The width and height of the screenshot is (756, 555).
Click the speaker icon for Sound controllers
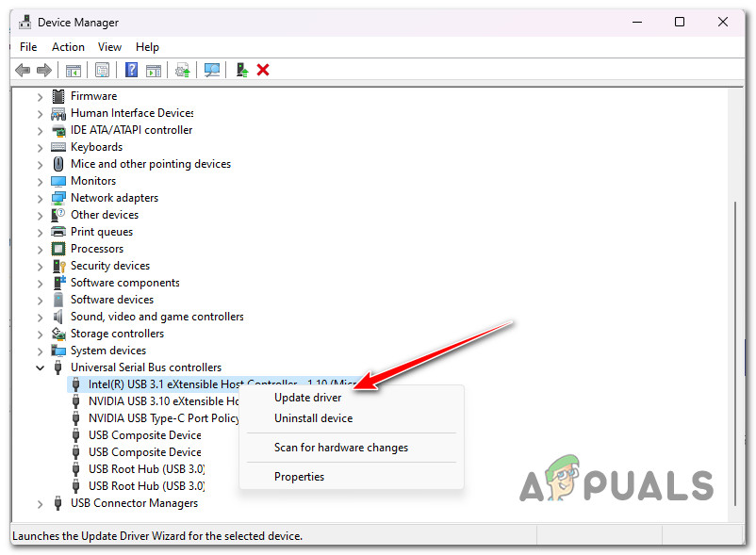58,317
